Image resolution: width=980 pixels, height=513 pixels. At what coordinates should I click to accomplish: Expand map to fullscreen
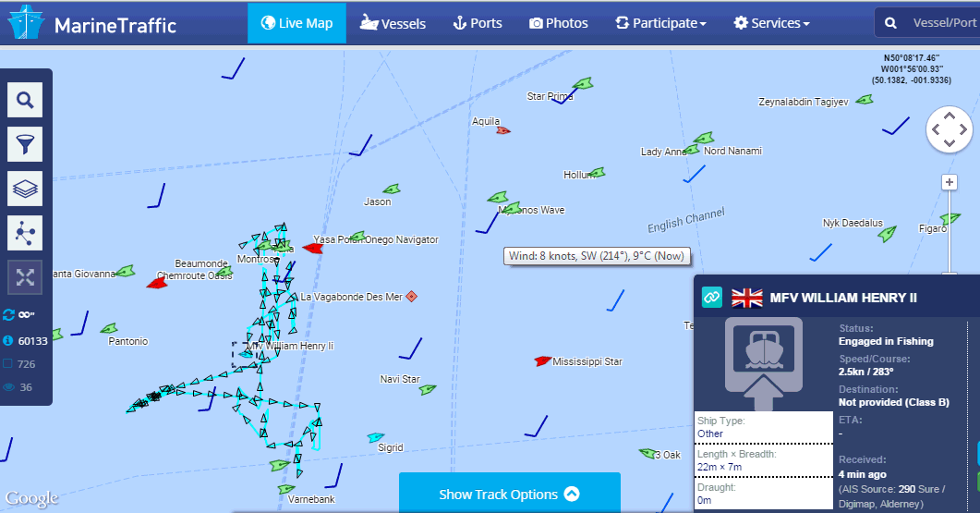point(25,276)
